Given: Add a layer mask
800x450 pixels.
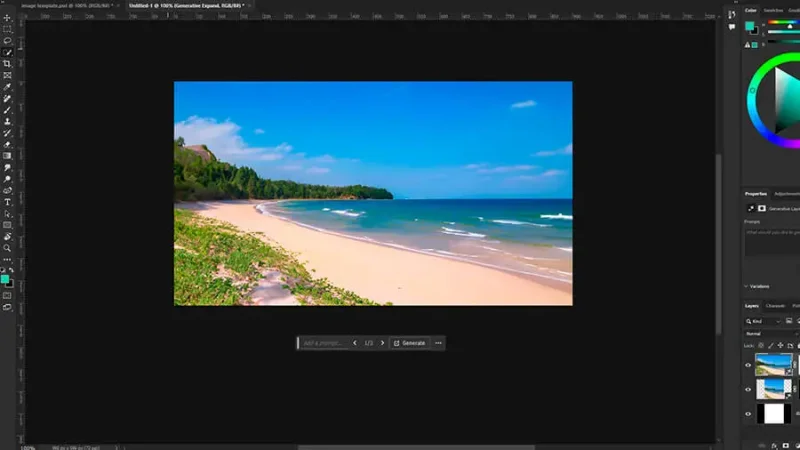Looking at the screenshot, I should tap(786, 445).
